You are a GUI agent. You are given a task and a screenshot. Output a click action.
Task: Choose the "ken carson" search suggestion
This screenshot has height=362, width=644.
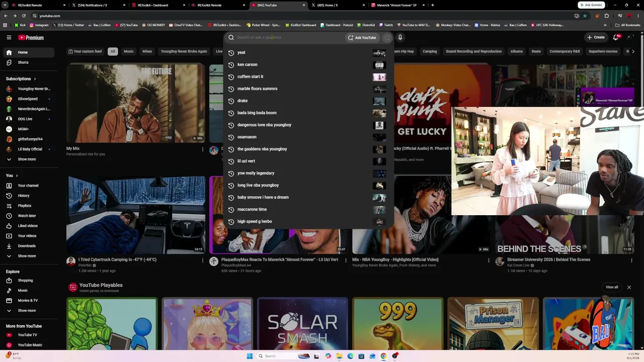click(x=307, y=64)
